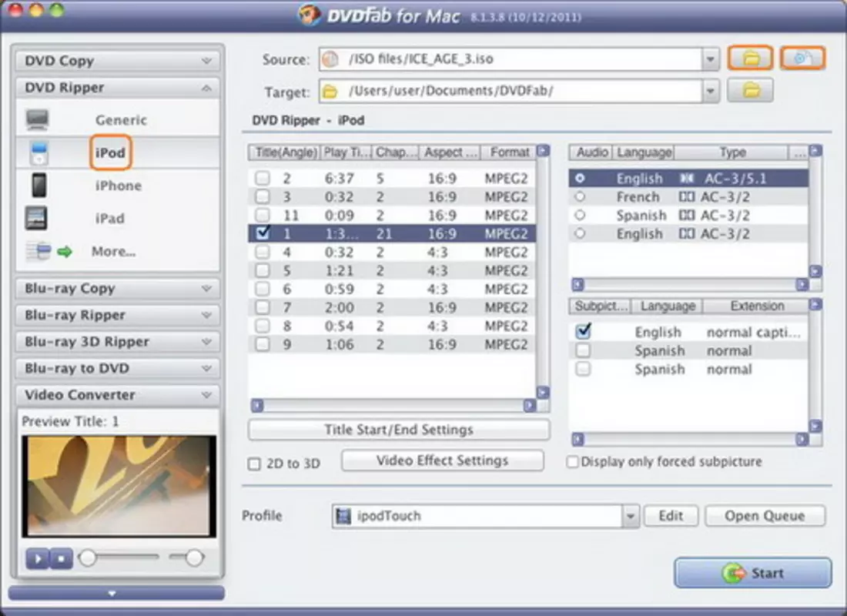Image resolution: width=847 pixels, height=616 pixels.
Task: Uncheck English subpicture checkbox
Action: [x=583, y=331]
